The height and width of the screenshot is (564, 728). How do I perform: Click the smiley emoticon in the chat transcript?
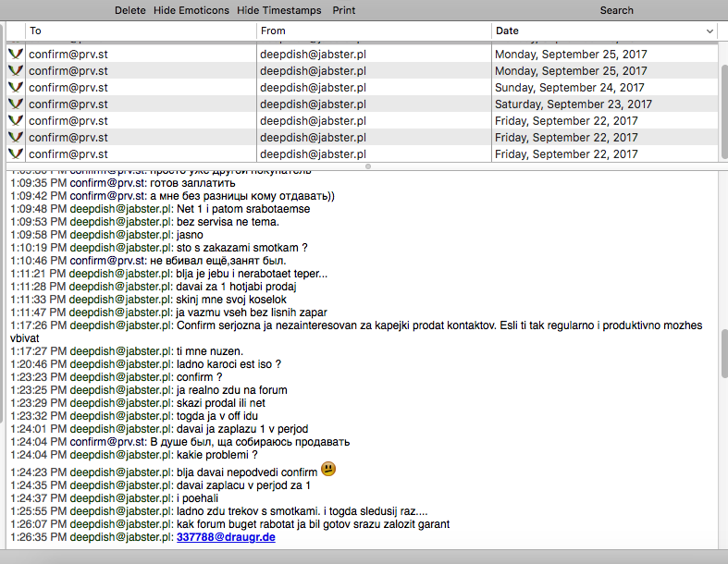click(x=328, y=469)
